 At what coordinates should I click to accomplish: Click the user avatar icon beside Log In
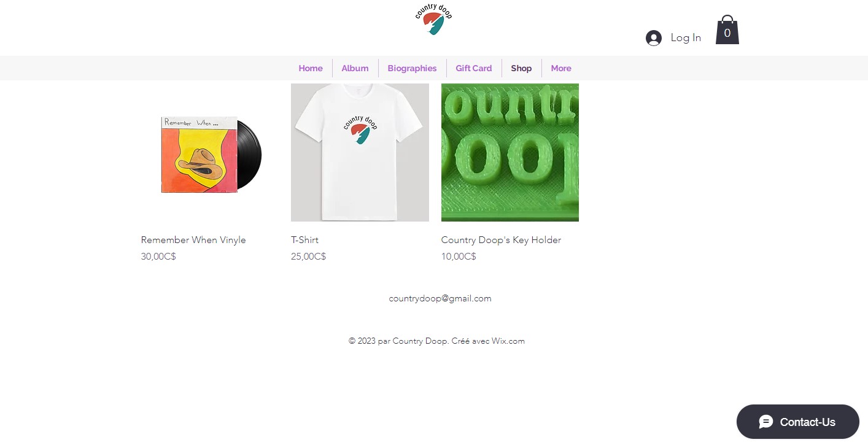coord(654,38)
